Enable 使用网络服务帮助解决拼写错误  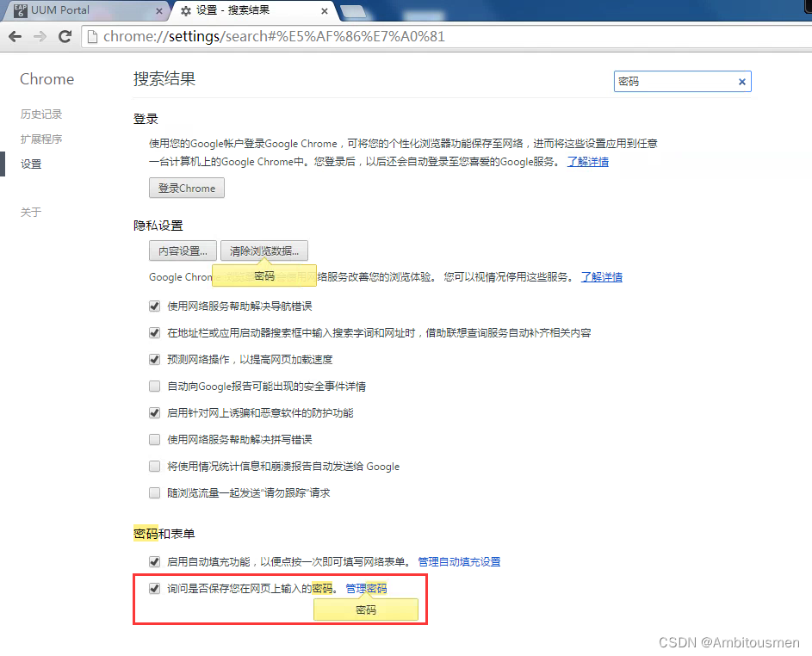coord(154,440)
